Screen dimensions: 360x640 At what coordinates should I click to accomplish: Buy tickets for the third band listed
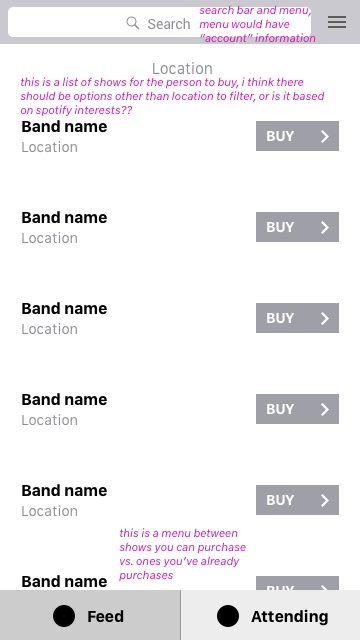[297, 318]
